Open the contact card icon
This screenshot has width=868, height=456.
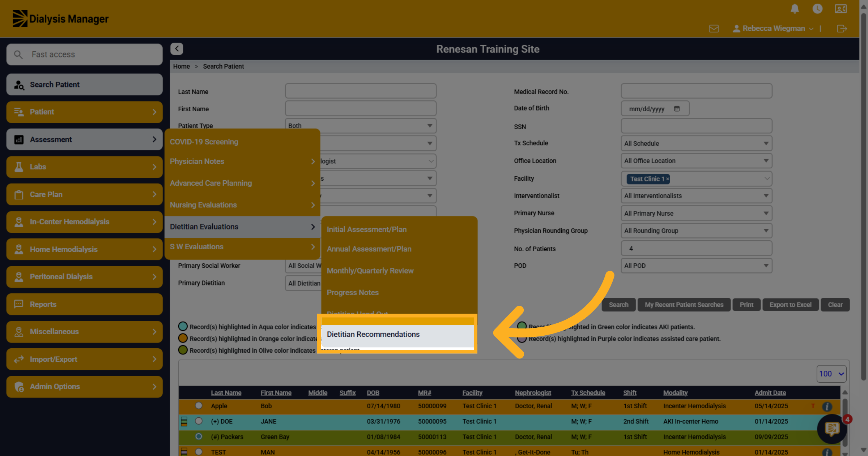(x=841, y=8)
